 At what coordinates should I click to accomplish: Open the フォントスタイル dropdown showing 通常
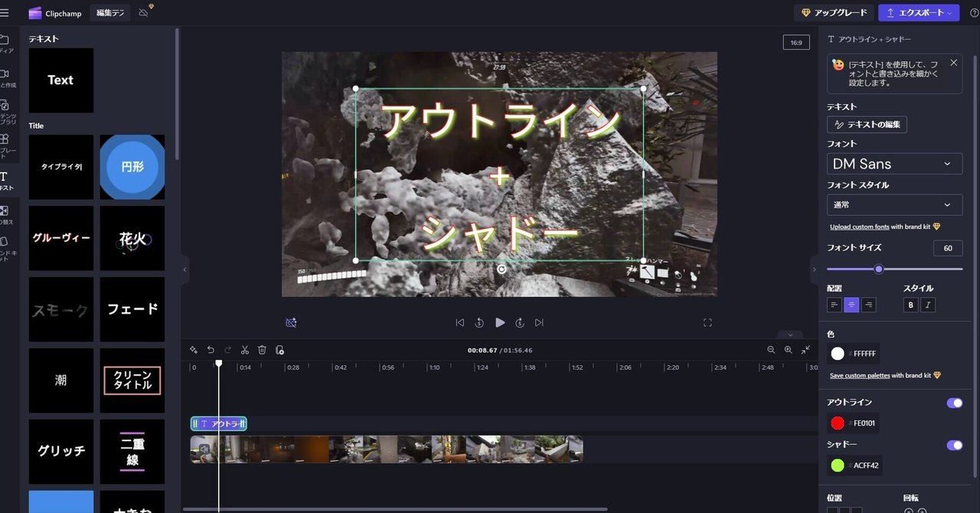click(x=894, y=204)
